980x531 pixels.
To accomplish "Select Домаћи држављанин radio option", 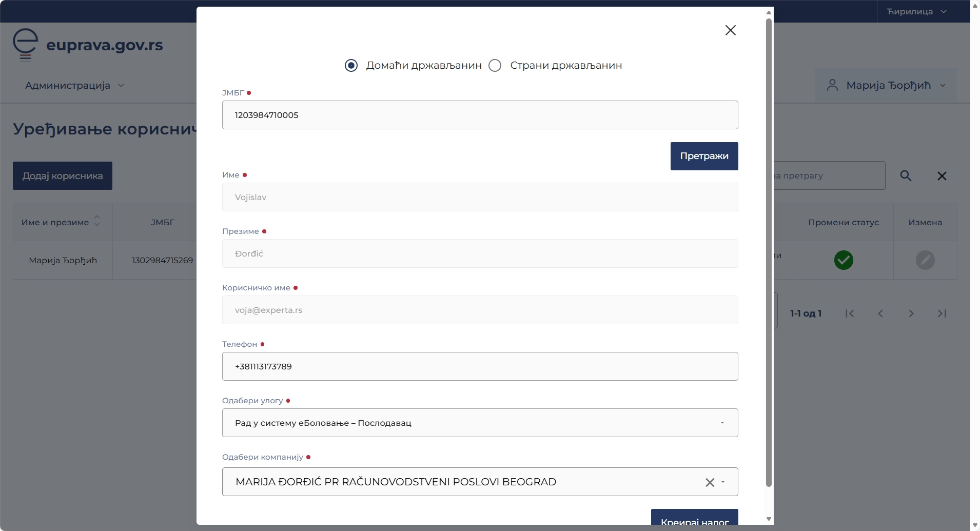I will pos(351,66).
